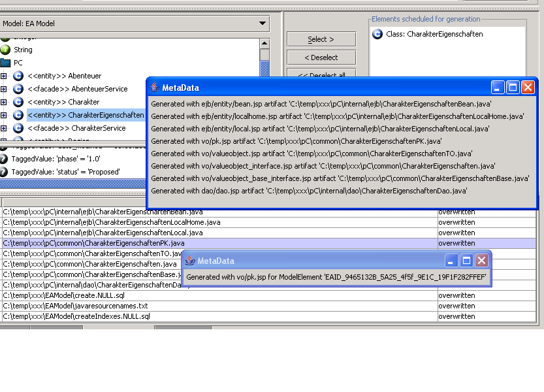Click the bean.jsp artifact line in MetaData
Screen dimensions: 544x392
(321, 104)
